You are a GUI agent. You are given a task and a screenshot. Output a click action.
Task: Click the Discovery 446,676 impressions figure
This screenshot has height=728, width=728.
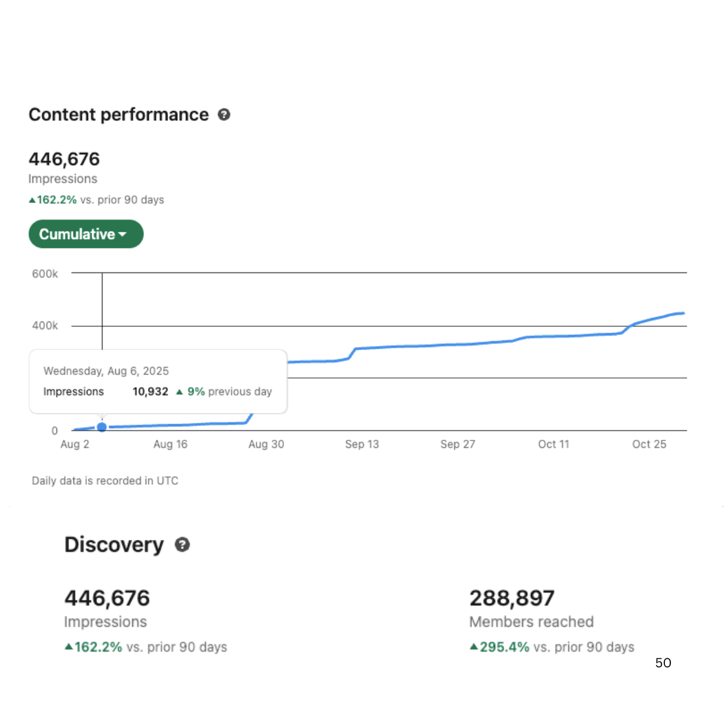pos(107,598)
